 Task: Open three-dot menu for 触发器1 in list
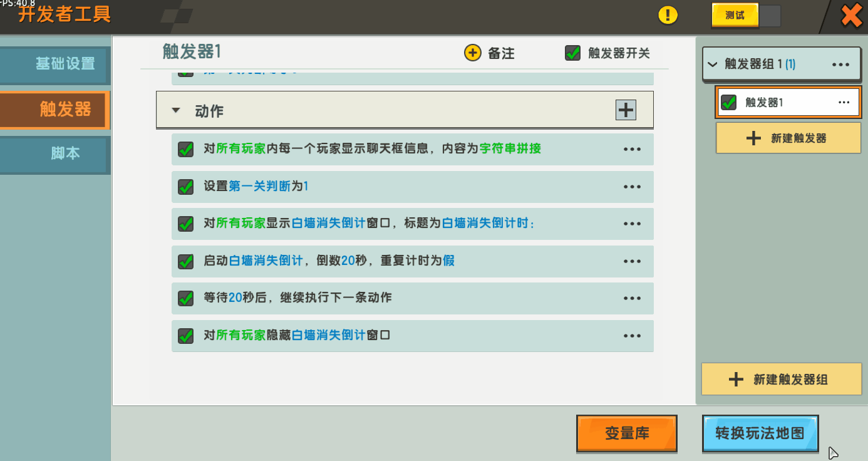[844, 103]
